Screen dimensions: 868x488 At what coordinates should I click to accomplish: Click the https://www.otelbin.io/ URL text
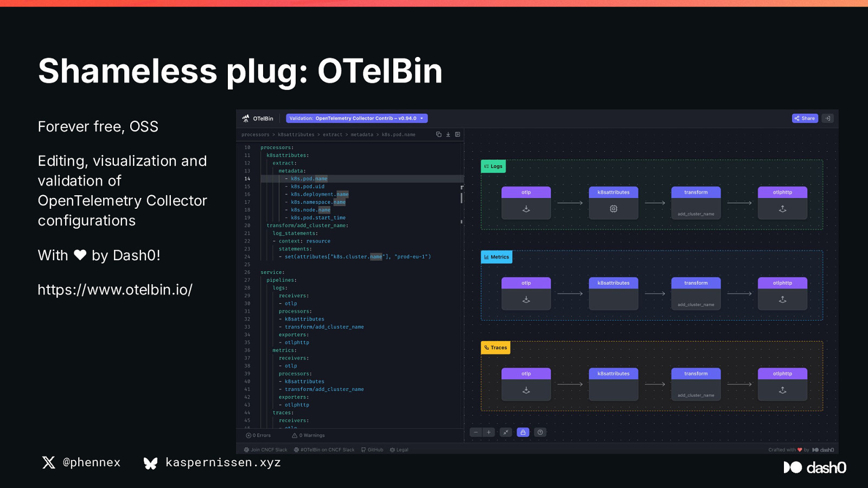pyautogui.click(x=115, y=290)
